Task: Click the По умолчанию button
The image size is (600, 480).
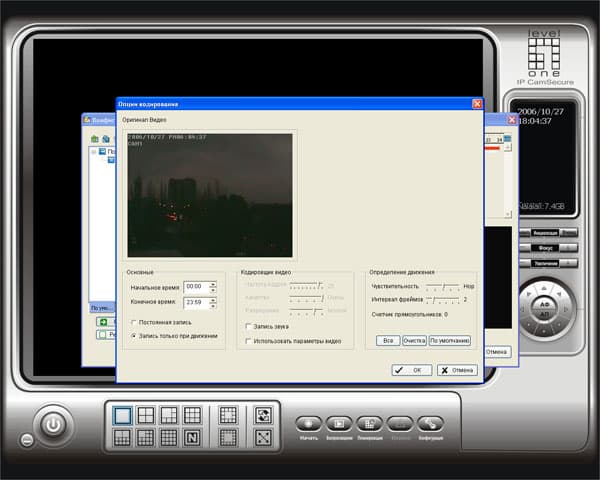Action: click(x=450, y=340)
